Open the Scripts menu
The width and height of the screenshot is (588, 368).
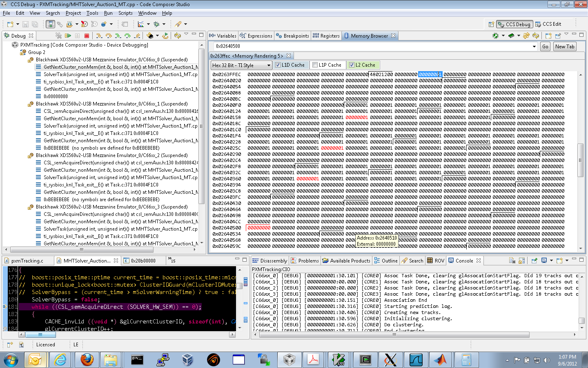click(125, 13)
